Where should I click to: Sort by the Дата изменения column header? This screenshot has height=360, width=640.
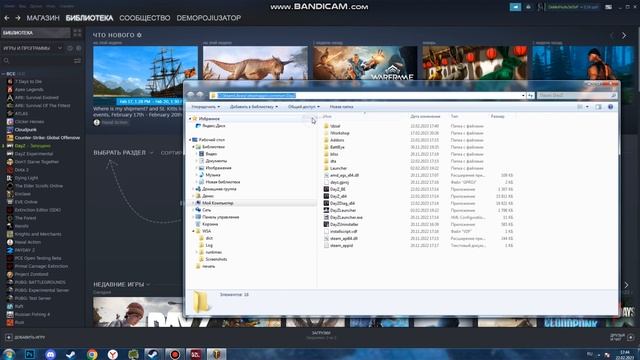click(425, 116)
